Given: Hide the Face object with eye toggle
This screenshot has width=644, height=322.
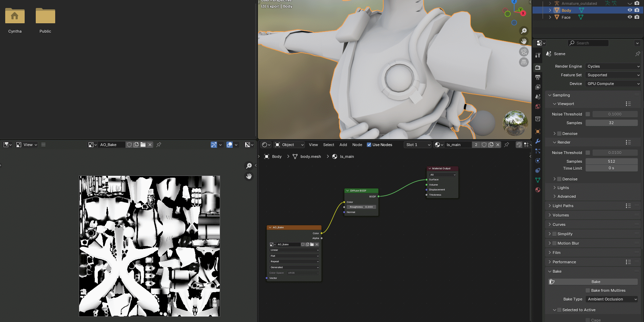Looking at the screenshot, I should [x=630, y=17].
